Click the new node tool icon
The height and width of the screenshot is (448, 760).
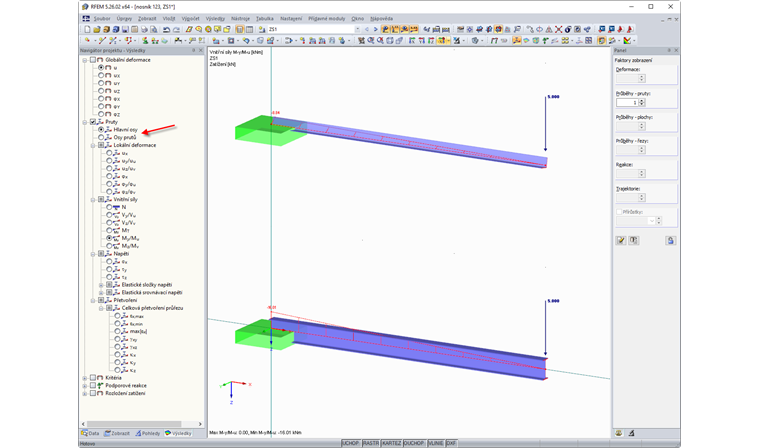click(87, 40)
